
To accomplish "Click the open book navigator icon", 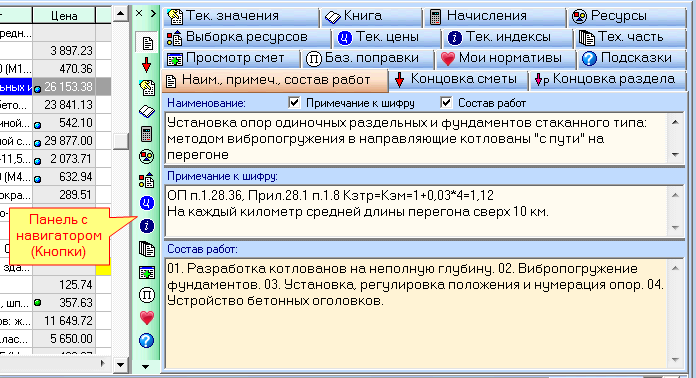I will point(146,111).
